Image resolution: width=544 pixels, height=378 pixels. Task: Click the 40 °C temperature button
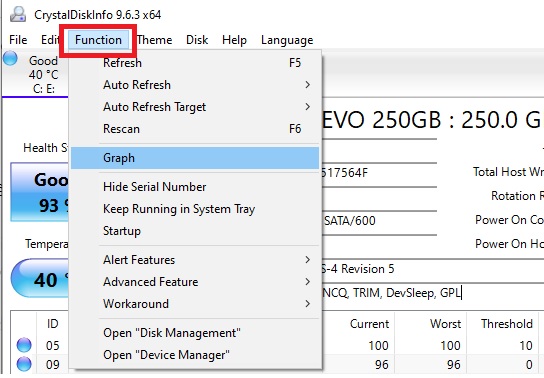point(40,278)
